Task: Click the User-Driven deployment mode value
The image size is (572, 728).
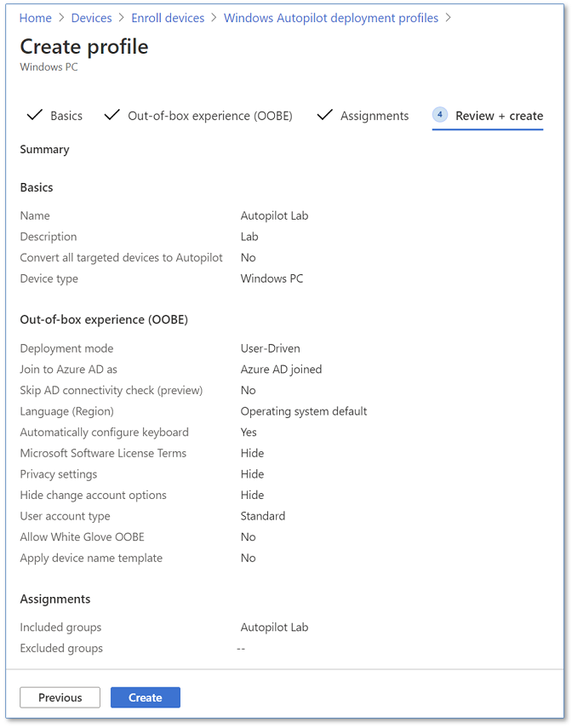Action: pos(270,348)
